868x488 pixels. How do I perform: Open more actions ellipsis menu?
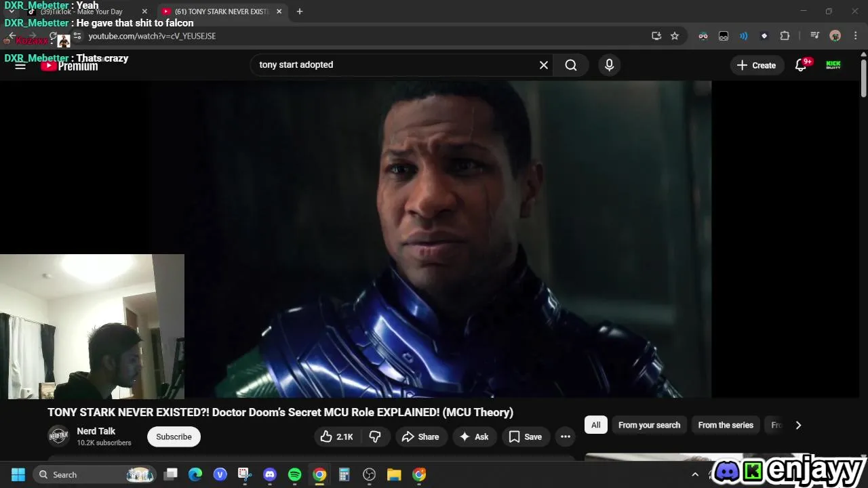coord(566,437)
